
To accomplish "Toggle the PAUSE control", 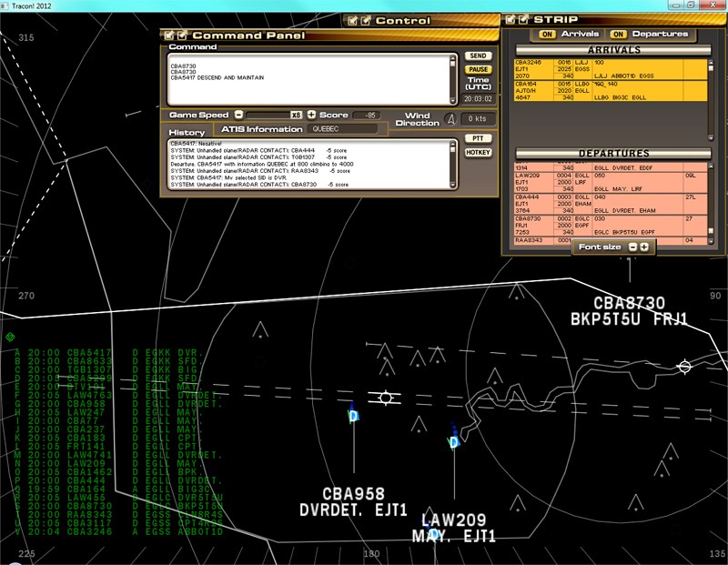I will click(x=478, y=69).
